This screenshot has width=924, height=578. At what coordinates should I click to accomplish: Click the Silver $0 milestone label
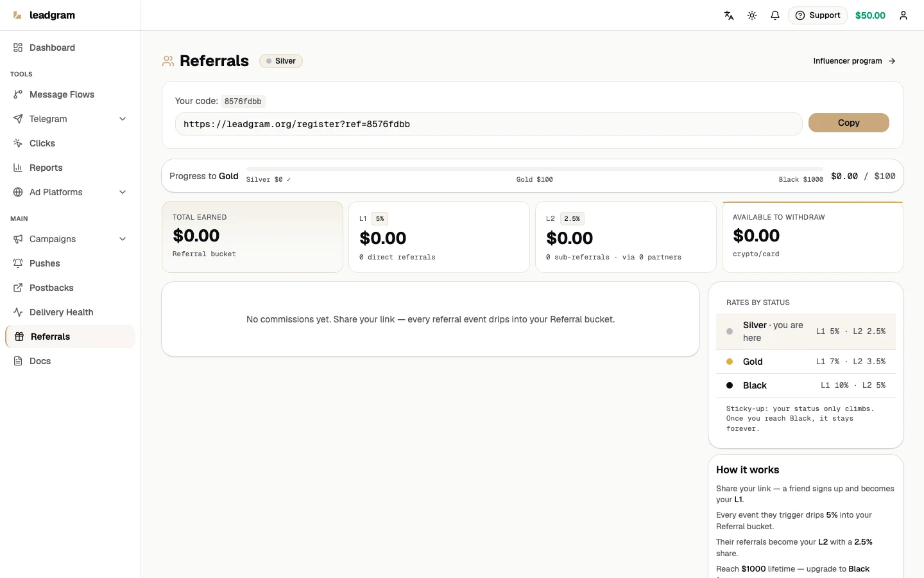[268, 180]
